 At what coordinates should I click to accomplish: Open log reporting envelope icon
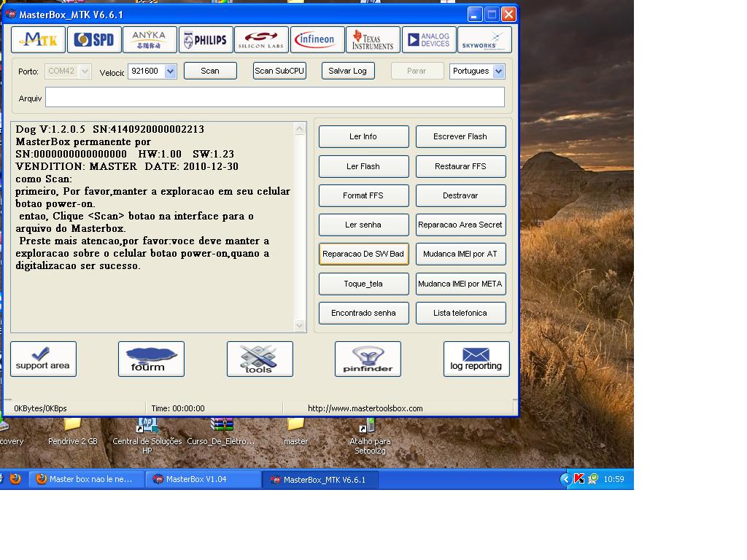tap(476, 359)
